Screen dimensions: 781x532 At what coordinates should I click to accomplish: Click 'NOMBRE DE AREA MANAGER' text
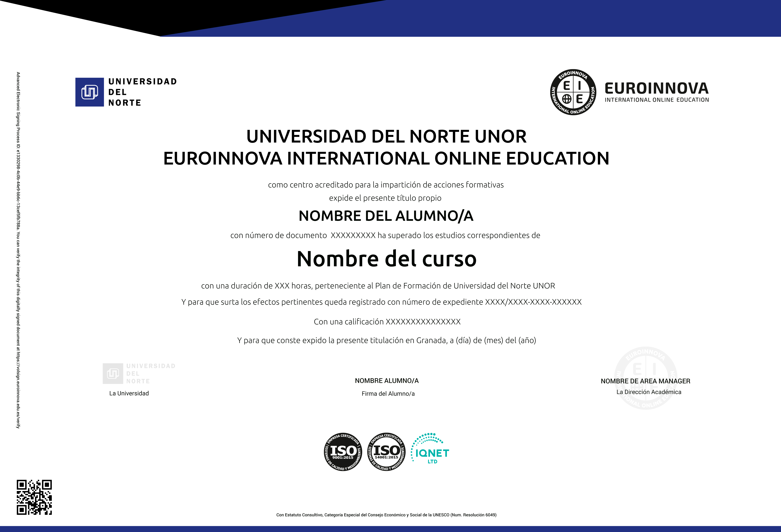[x=646, y=381]
